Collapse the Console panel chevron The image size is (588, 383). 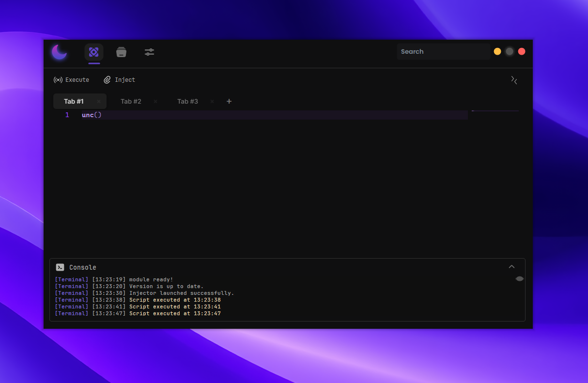click(x=511, y=267)
